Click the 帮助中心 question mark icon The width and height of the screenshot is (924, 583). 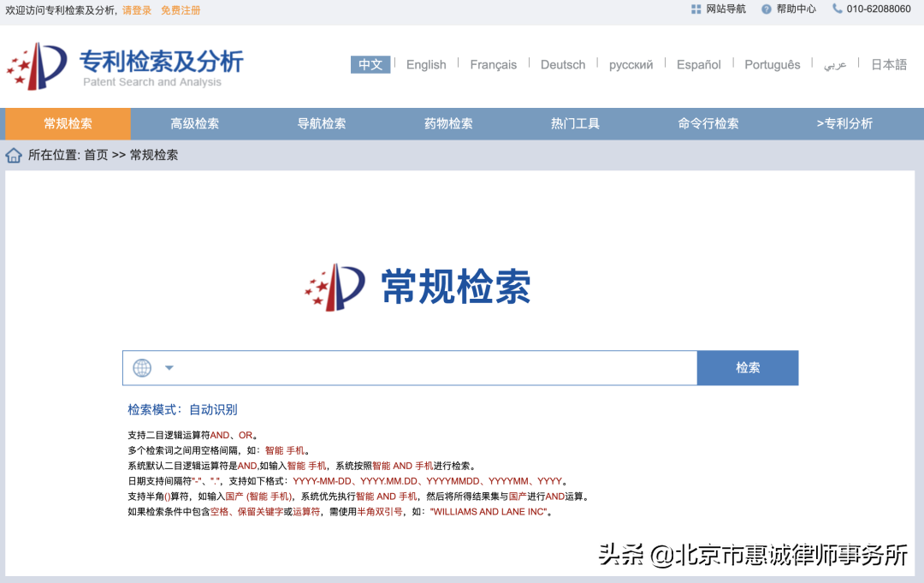click(766, 9)
